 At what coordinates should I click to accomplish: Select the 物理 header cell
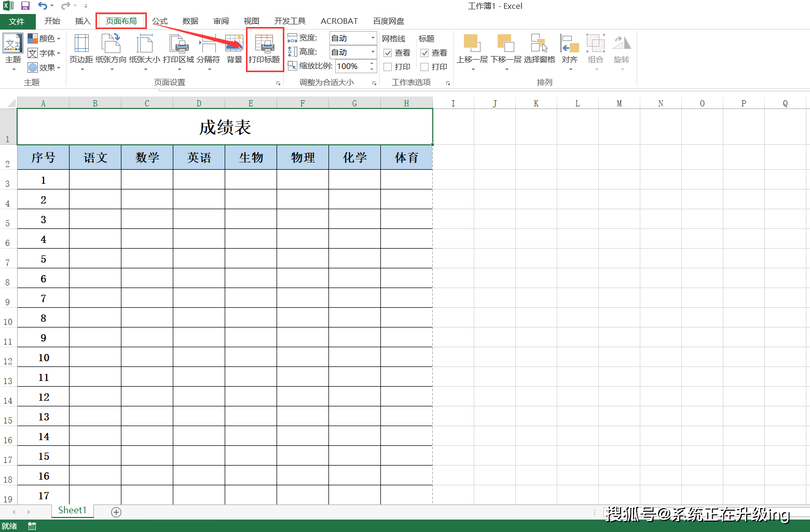pos(303,157)
